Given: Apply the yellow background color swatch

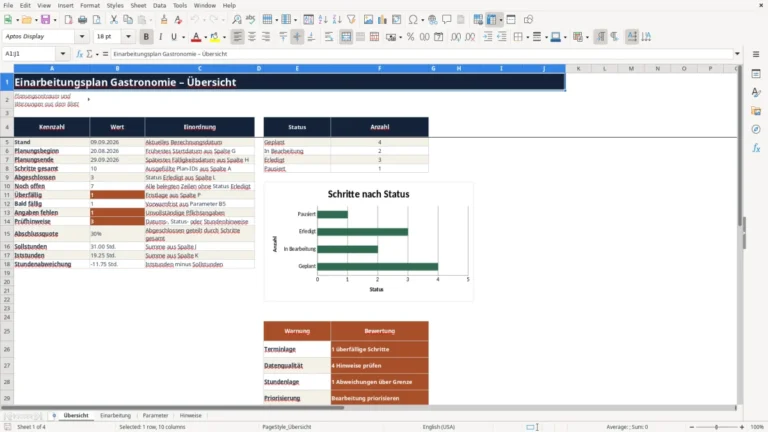Looking at the screenshot, I should (x=215, y=37).
